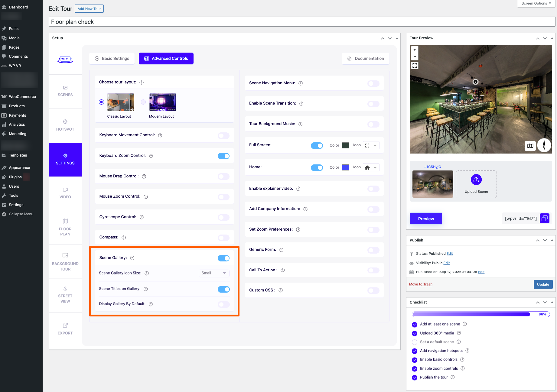Copy the wpvr shortcode

tap(544, 219)
